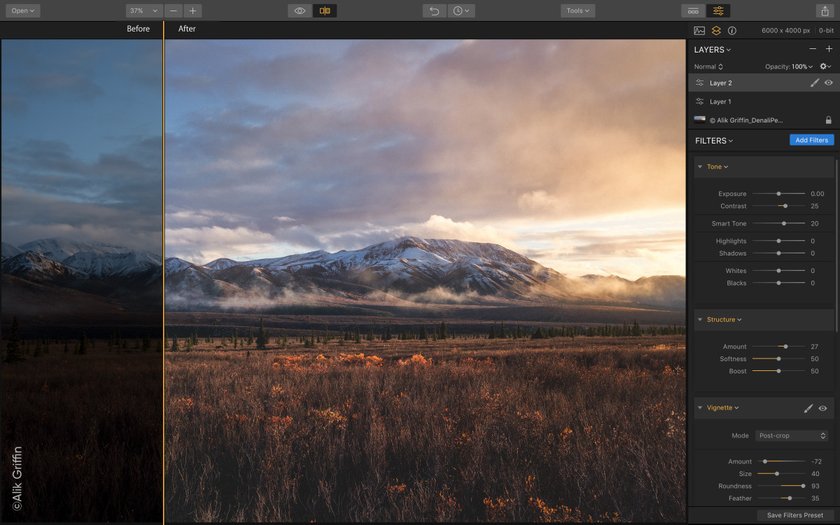Image resolution: width=840 pixels, height=525 pixels.
Task: Adjust the Exposure slider
Action: click(778, 193)
